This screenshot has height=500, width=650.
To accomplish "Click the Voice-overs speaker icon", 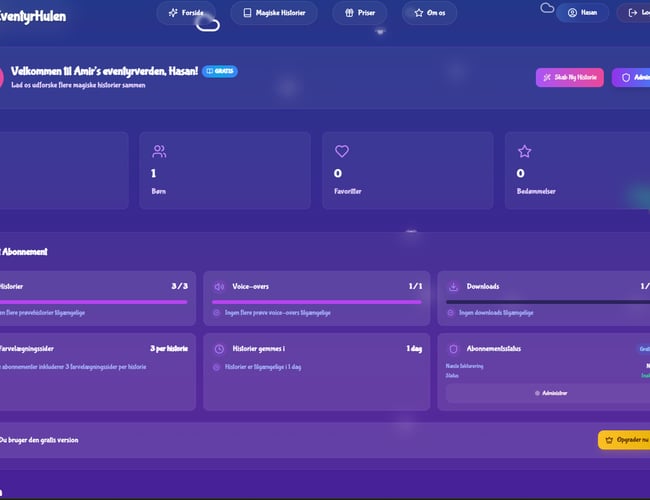I will [x=220, y=286].
